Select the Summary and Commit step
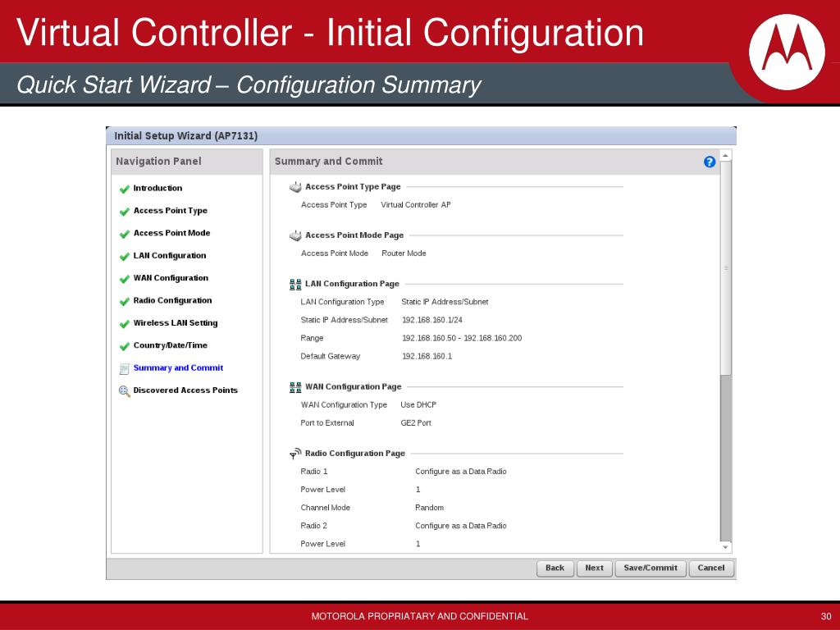This screenshot has width=840, height=630. 178,368
